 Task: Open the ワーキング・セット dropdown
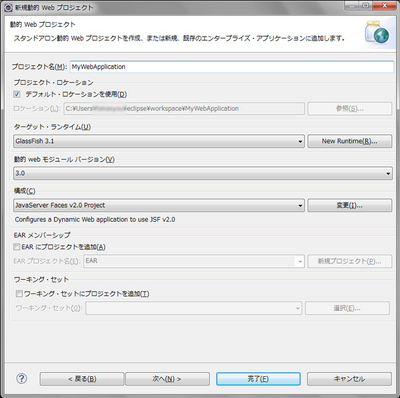pos(194,308)
